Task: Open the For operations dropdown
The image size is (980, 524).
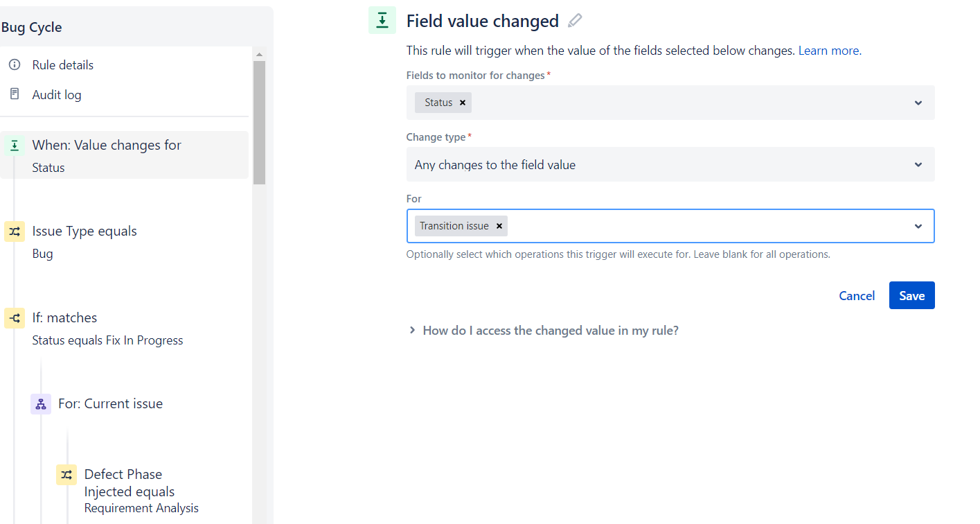Action: pyautogui.click(x=918, y=226)
